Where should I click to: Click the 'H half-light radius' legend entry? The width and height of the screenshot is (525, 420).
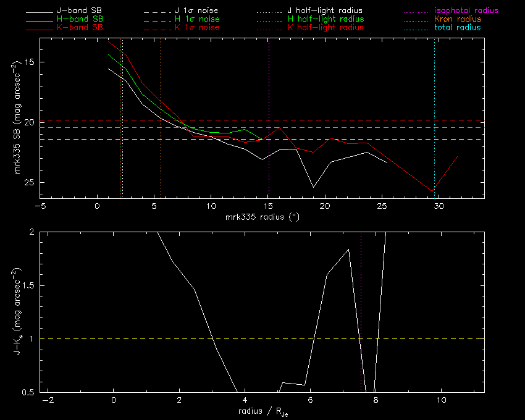click(325, 20)
